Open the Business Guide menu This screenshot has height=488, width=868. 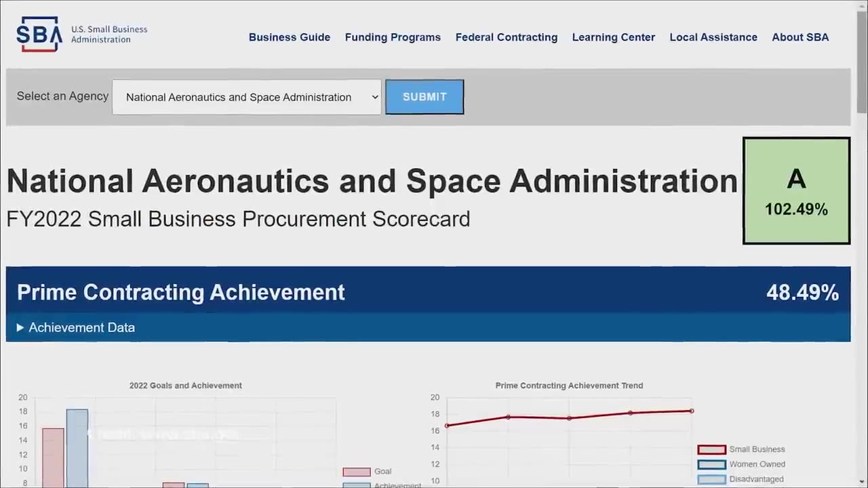[290, 37]
